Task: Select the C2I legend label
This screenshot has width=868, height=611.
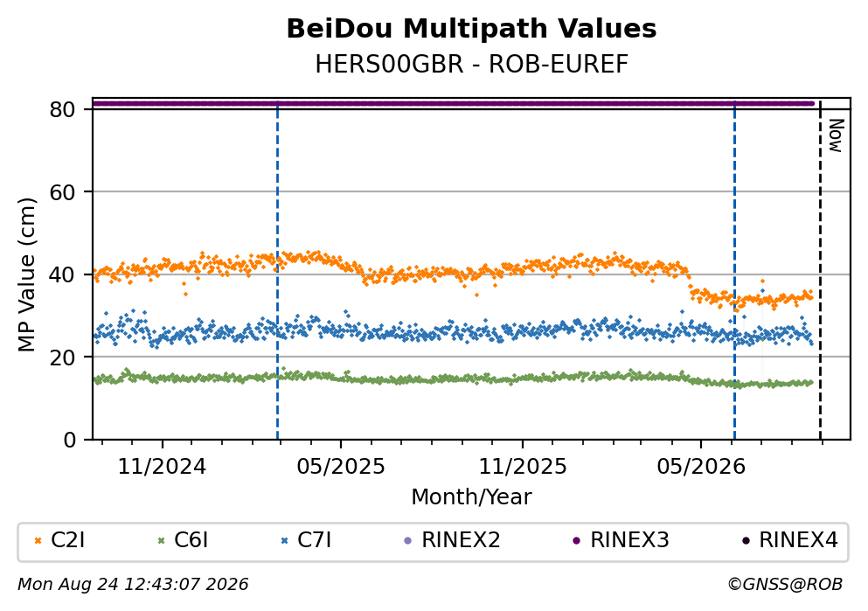Action: (x=68, y=540)
